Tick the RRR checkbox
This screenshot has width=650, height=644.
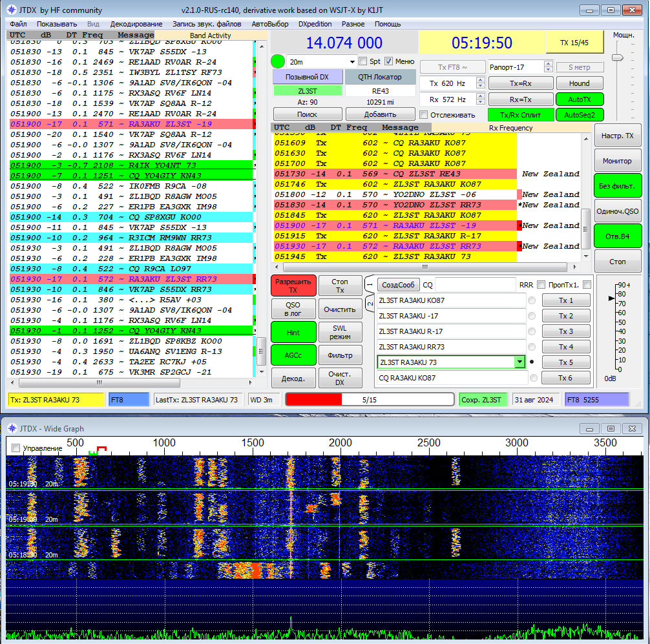(541, 285)
